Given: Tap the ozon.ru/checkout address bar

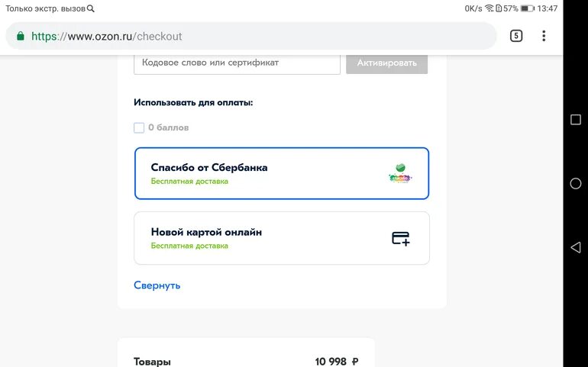Looking at the screenshot, I should pos(251,36).
